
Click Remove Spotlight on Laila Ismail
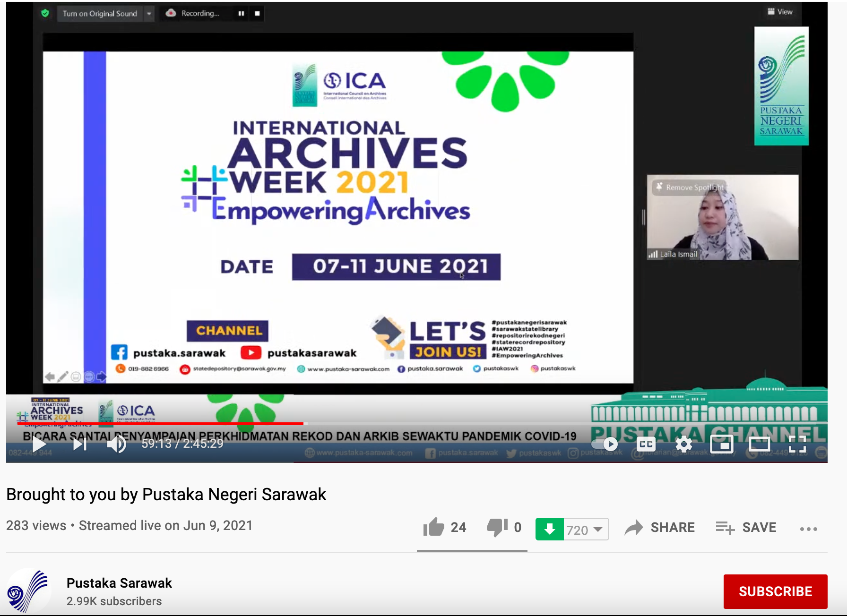[x=689, y=188]
